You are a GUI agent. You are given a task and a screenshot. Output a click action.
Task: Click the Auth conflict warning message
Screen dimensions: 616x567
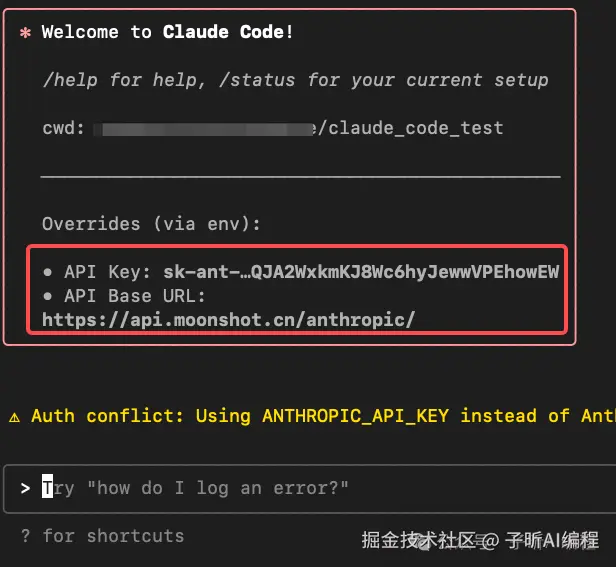(312, 416)
